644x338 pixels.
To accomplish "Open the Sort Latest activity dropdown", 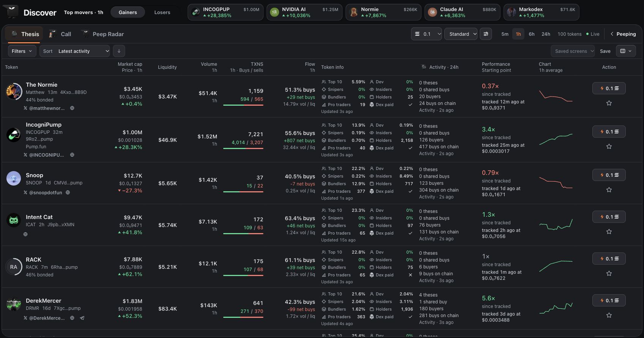I will tap(75, 51).
